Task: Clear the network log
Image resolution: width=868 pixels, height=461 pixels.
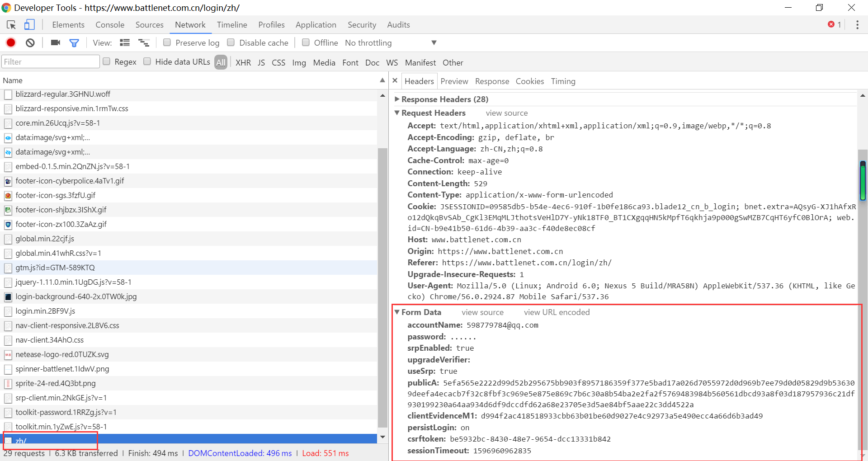Action: click(x=30, y=42)
